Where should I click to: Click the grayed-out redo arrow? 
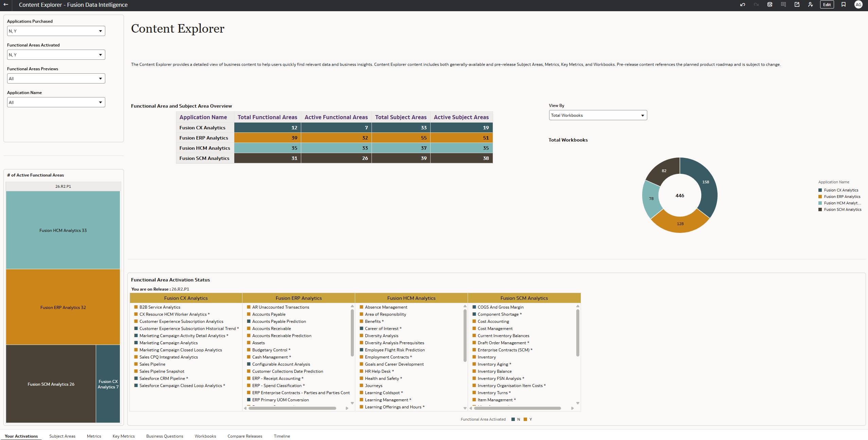(756, 5)
